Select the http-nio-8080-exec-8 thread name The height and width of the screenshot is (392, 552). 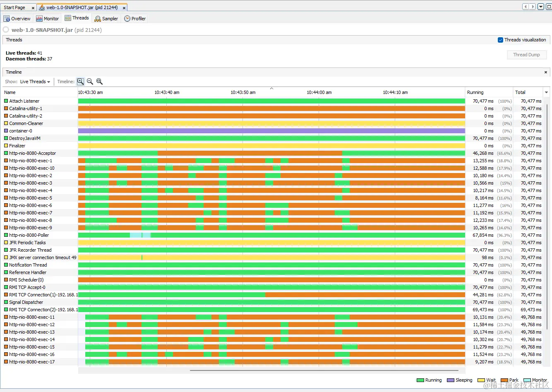coord(31,220)
